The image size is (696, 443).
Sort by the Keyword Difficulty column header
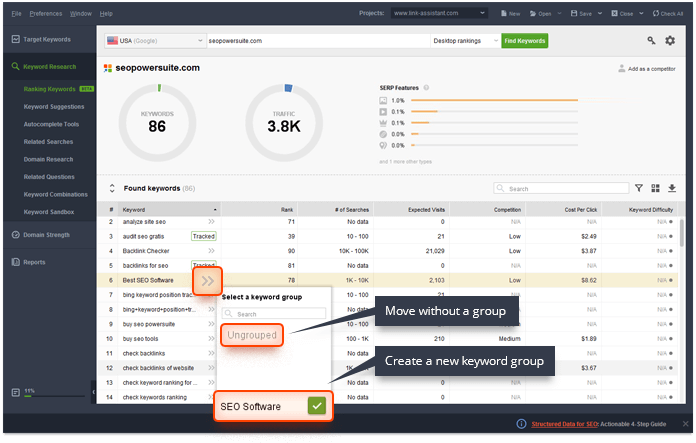coord(638,210)
